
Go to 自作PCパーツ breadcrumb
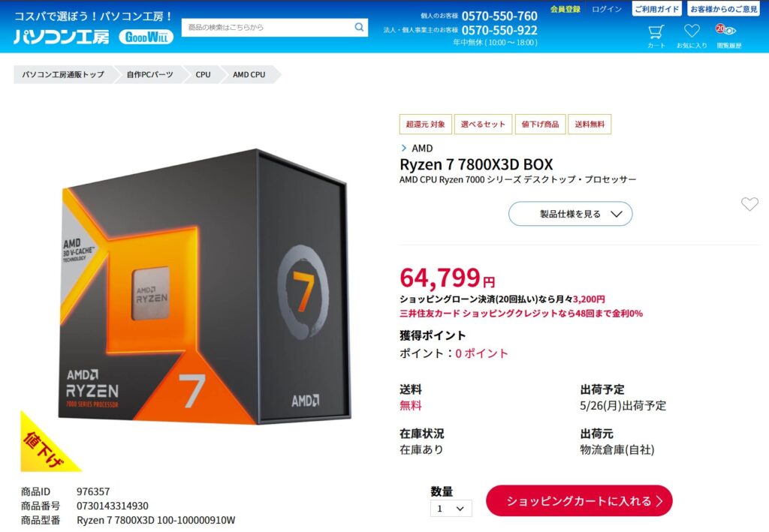[149, 74]
